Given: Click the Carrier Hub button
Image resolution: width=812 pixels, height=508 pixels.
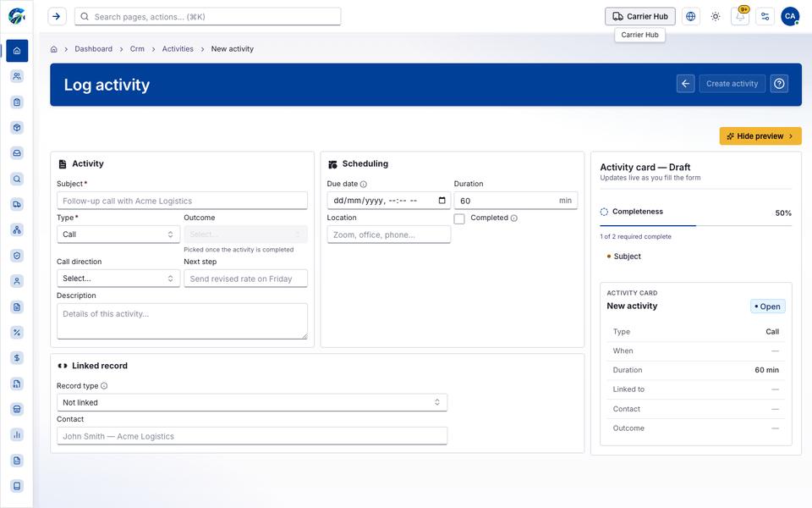Looking at the screenshot, I should [640, 17].
